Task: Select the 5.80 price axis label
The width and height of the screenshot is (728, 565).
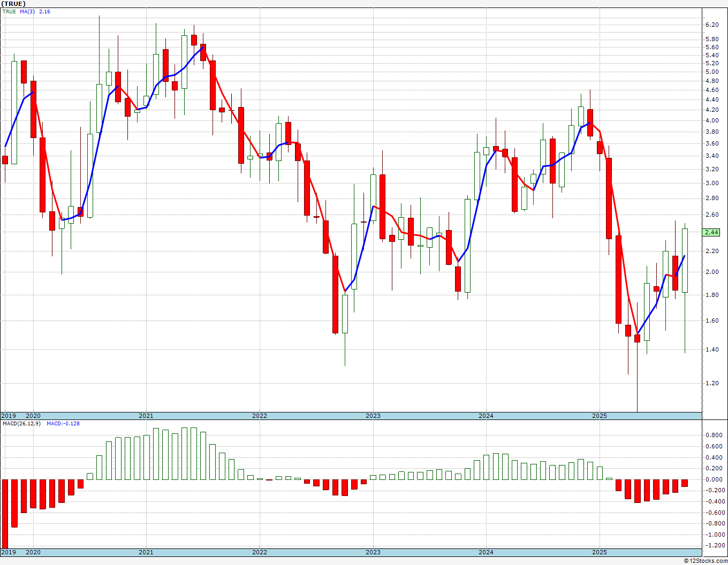Action: tap(712, 39)
